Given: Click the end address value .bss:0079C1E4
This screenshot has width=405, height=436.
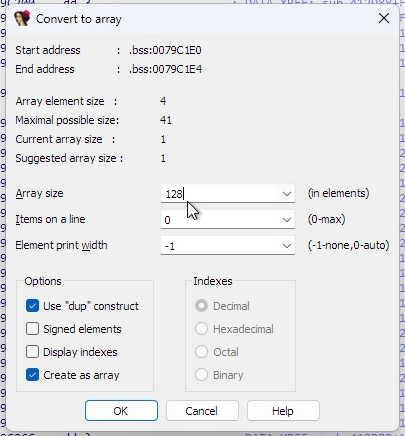Looking at the screenshot, I should [x=166, y=69].
